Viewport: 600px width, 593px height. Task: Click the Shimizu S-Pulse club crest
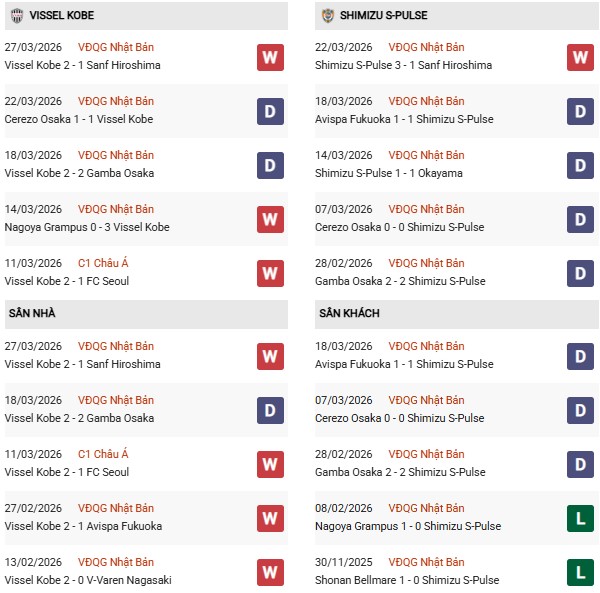click(x=329, y=15)
